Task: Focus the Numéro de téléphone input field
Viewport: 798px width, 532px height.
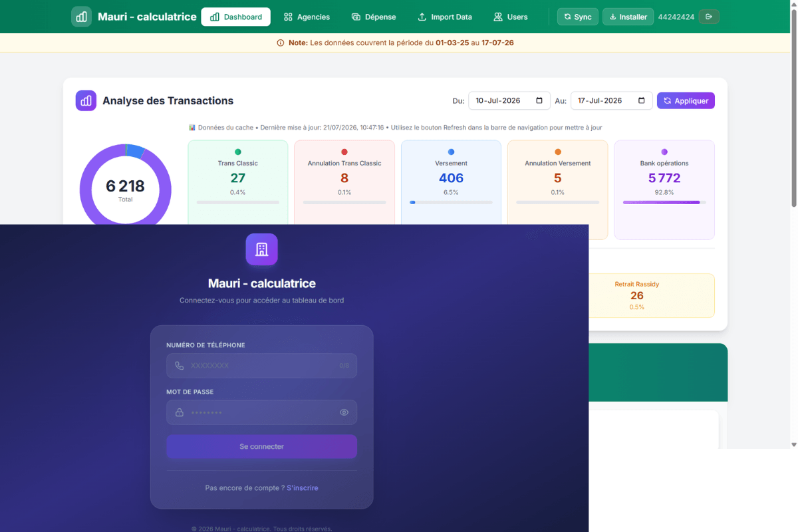Action: pos(261,366)
